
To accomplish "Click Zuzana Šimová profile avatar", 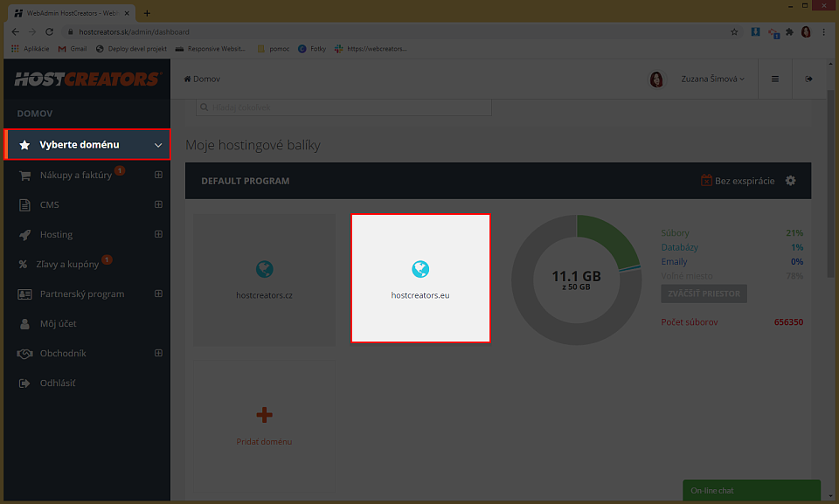I will point(656,79).
